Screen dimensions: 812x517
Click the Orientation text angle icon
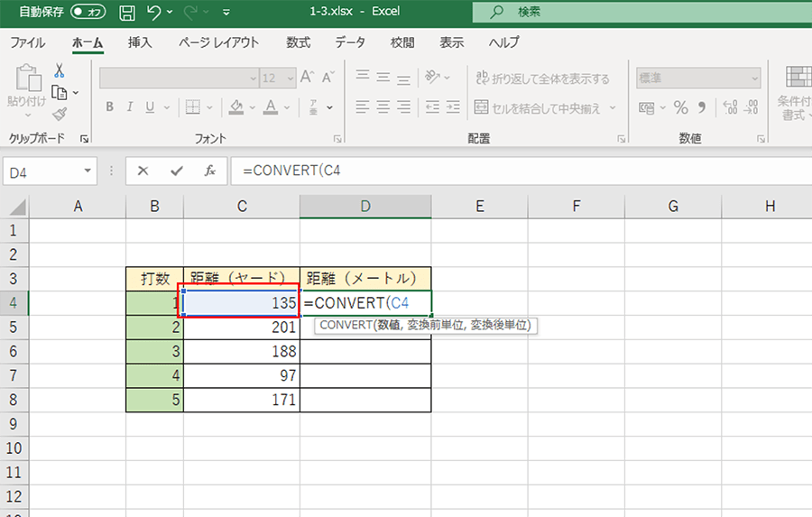tap(432, 77)
